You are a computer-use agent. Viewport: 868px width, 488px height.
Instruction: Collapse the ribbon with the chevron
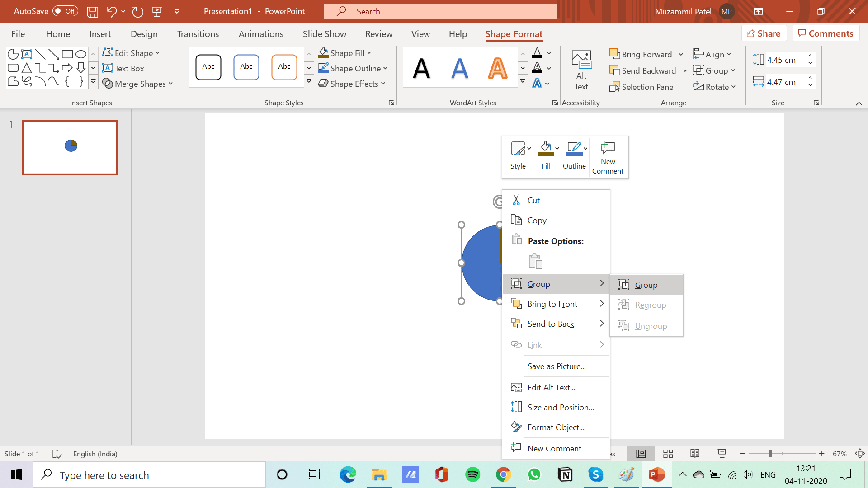pyautogui.click(x=859, y=103)
